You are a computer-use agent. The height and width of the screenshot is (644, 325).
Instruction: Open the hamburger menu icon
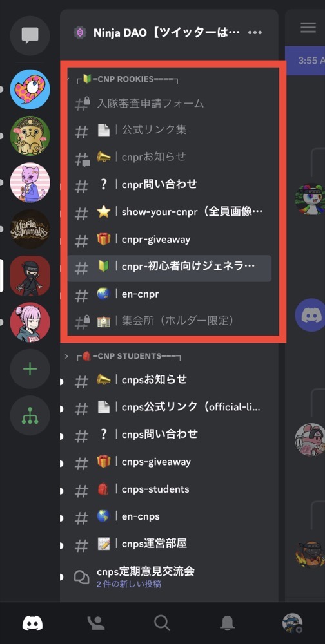(x=308, y=28)
